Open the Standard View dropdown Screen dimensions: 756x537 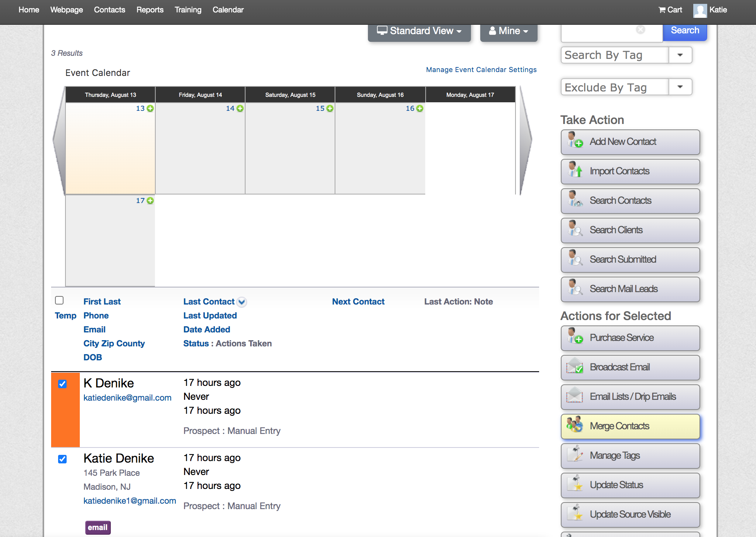pyautogui.click(x=419, y=31)
